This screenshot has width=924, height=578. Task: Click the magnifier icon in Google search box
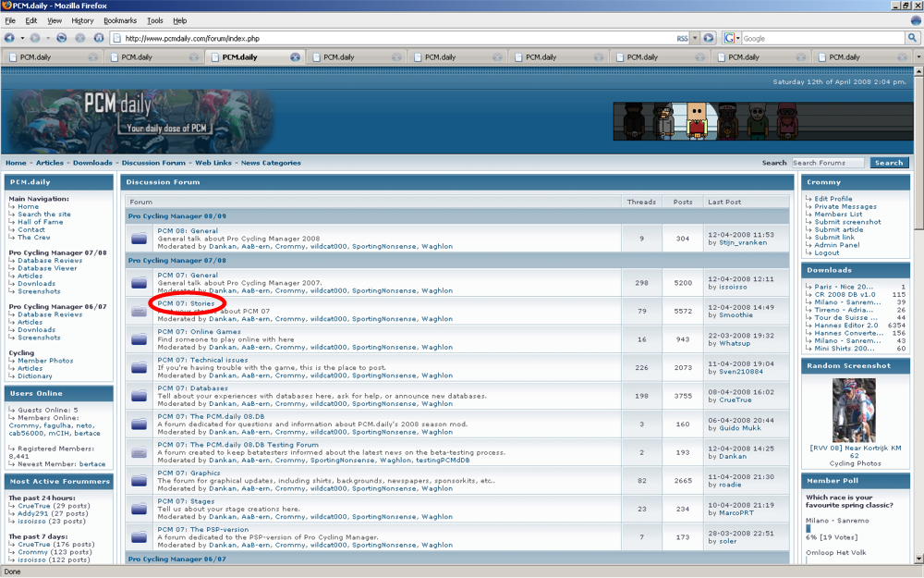click(911, 38)
